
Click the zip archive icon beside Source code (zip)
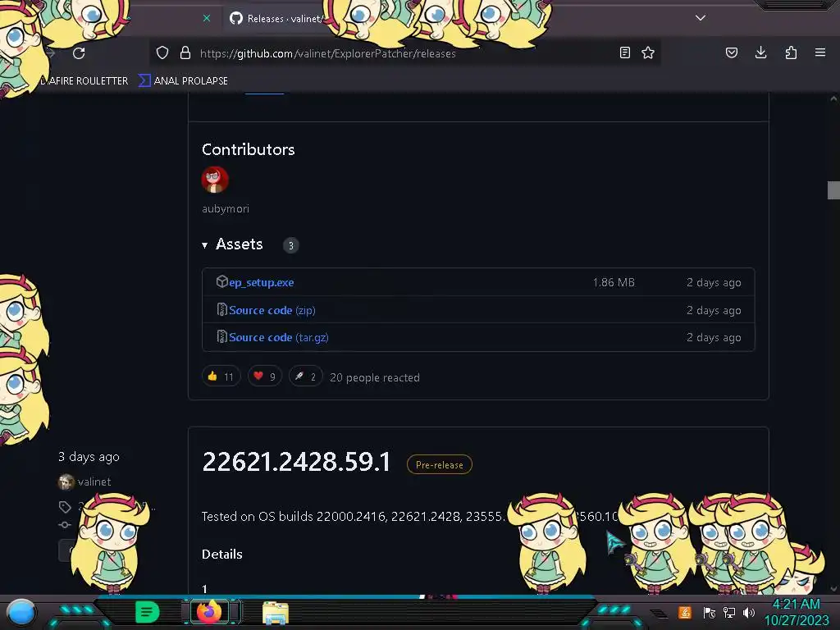click(221, 309)
